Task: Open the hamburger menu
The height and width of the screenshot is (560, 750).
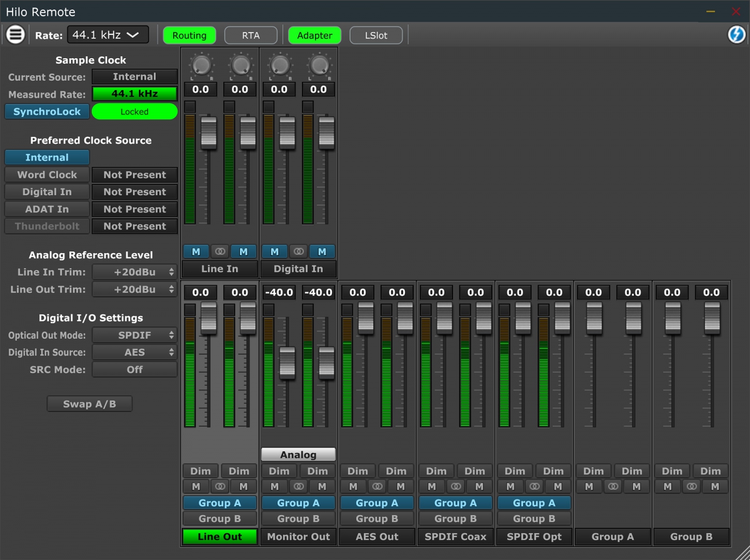Action: (15, 34)
